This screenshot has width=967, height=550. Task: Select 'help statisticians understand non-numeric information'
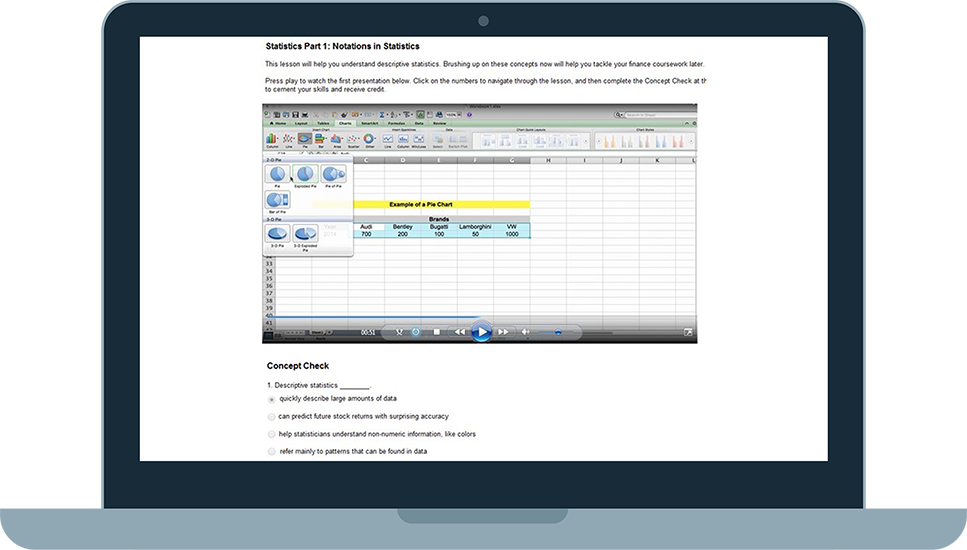[x=271, y=434]
